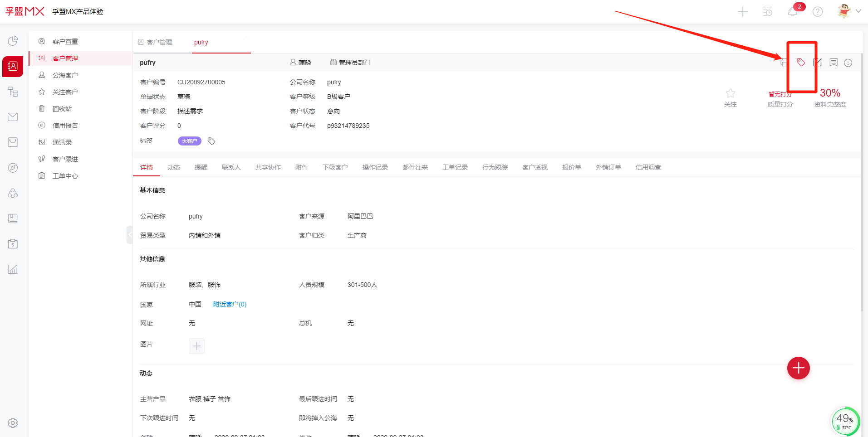Click the plus icon in top bar
The width and height of the screenshot is (868, 437).
coord(743,12)
